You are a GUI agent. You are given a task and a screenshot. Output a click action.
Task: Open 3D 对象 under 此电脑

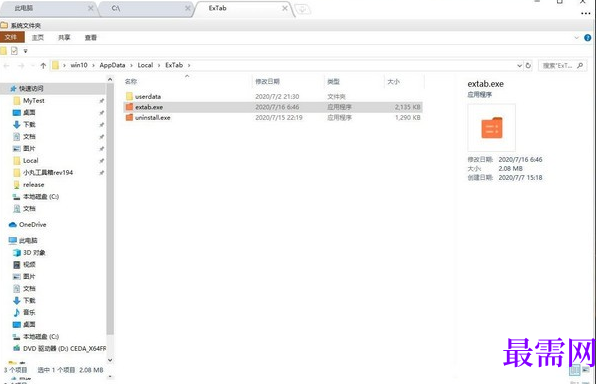click(x=34, y=253)
